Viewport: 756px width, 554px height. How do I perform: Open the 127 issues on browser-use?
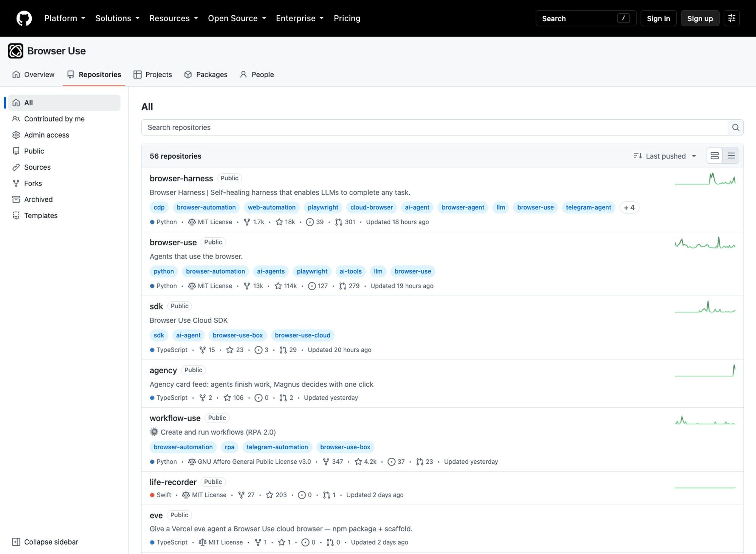tap(318, 286)
